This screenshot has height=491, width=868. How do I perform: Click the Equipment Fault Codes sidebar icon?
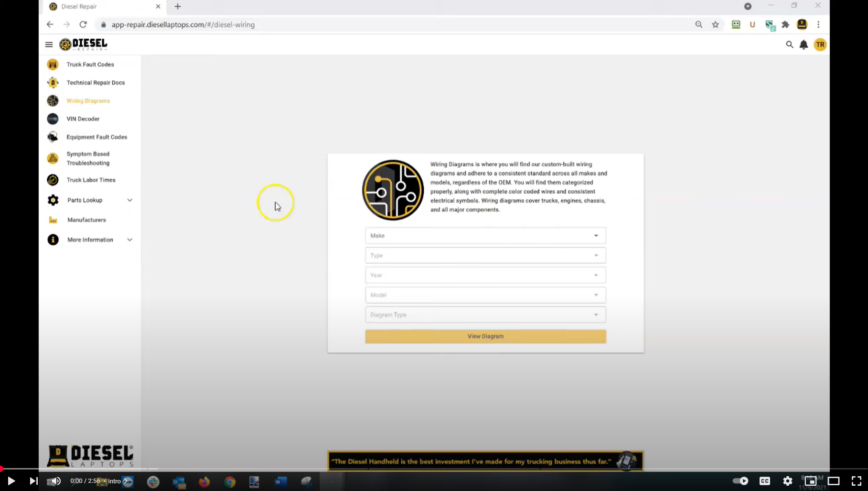pyautogui.click(x=53, y=137)
